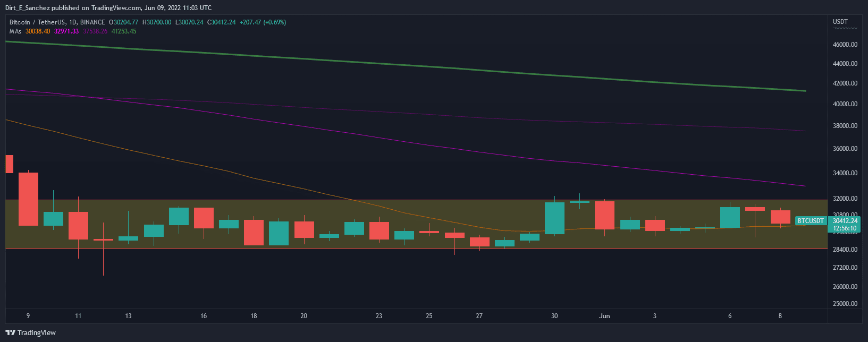Click the TradingView logo icon
The width and height of the screenshot is (868, 342).
tap(10, 333)
